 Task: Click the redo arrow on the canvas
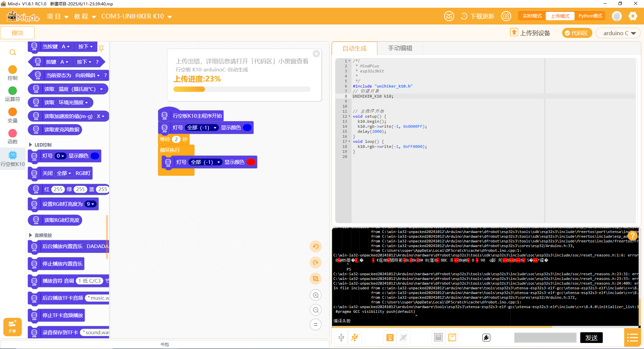point(316,263)
